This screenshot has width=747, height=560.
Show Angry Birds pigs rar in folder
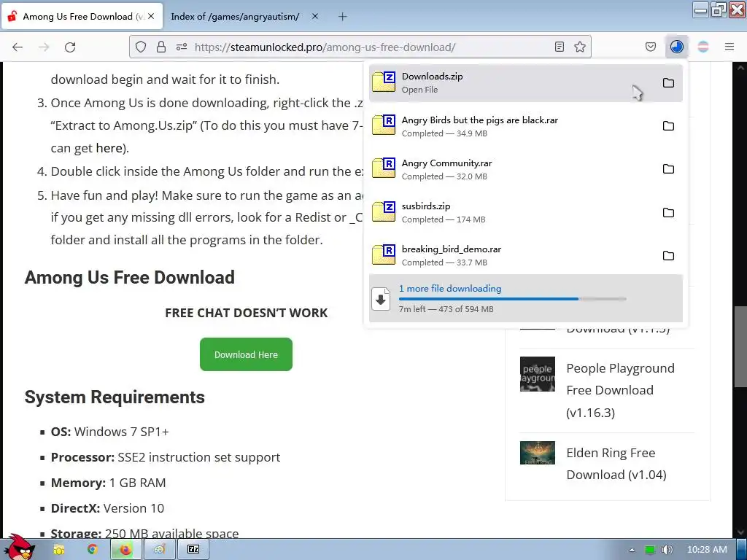[668, 125]
